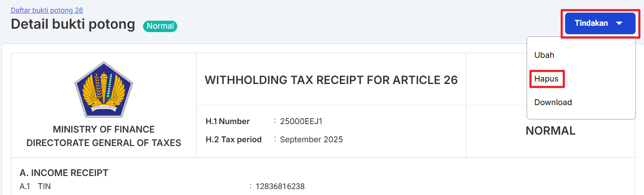Viewport: 644px width, 195px height.
Task: Click the H.1 Number field label
Action: 227,122
